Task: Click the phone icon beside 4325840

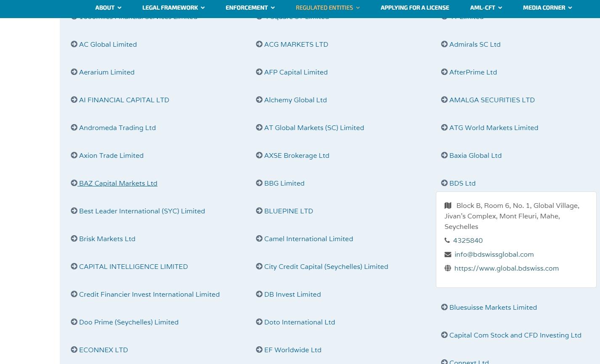Action: point(447,240)
